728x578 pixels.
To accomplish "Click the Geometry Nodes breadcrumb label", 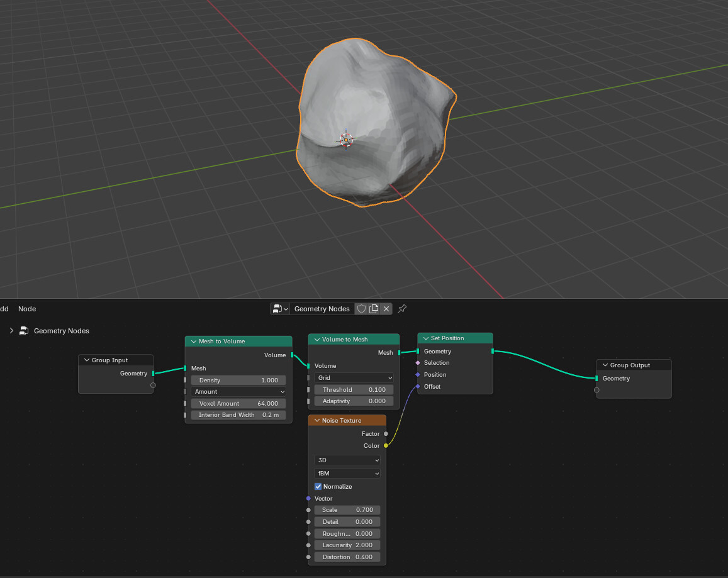I will tap(61, 331).
